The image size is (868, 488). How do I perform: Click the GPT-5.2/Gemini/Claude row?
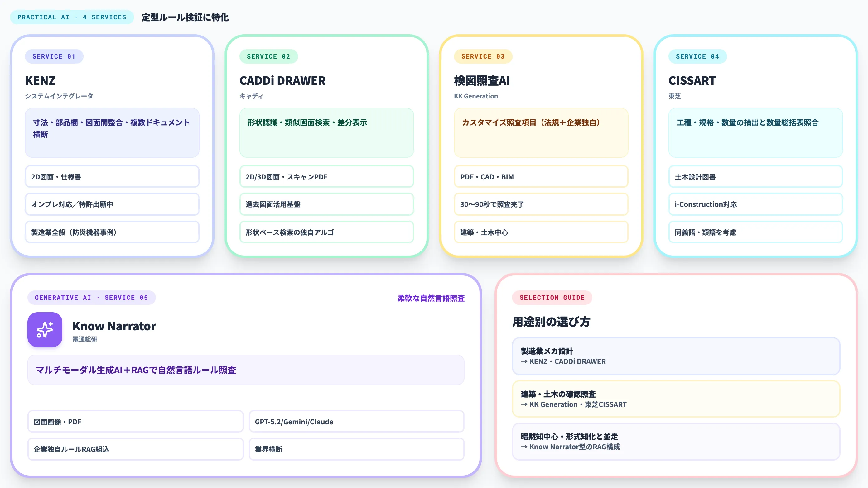356,421
